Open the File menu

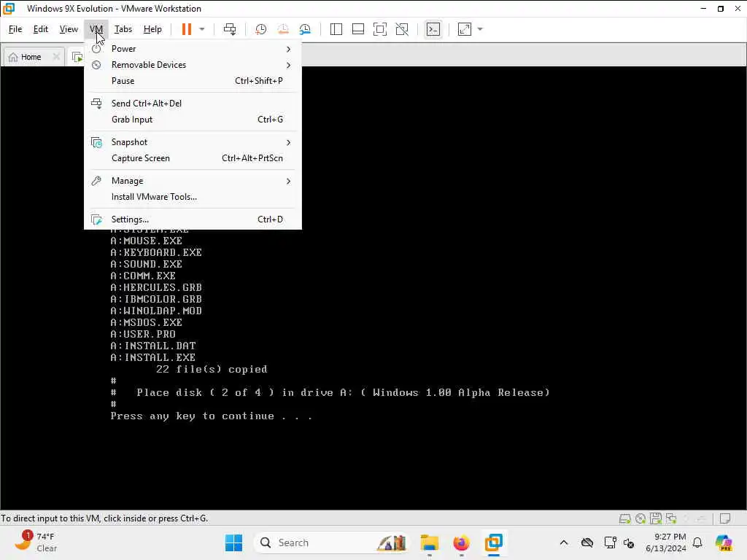pyautogui.click(x=15, y=29)
